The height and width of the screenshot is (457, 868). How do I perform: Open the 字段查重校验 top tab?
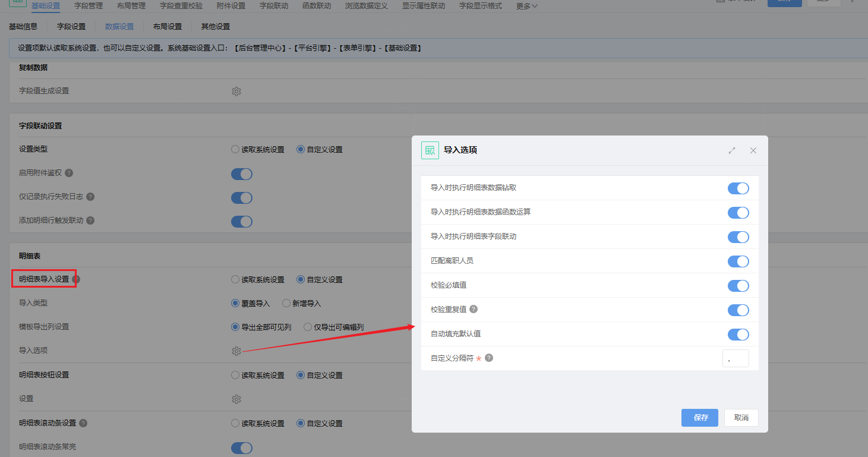tap(181, 6)
